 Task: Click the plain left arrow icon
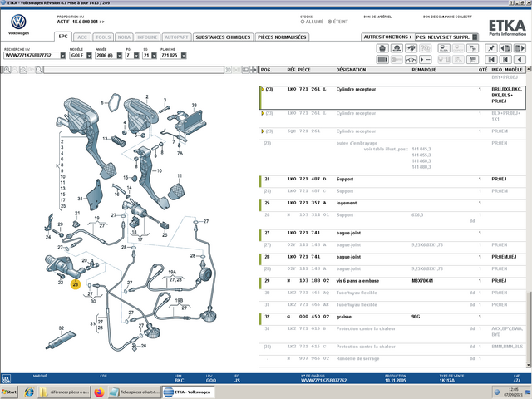pos(520,60)
